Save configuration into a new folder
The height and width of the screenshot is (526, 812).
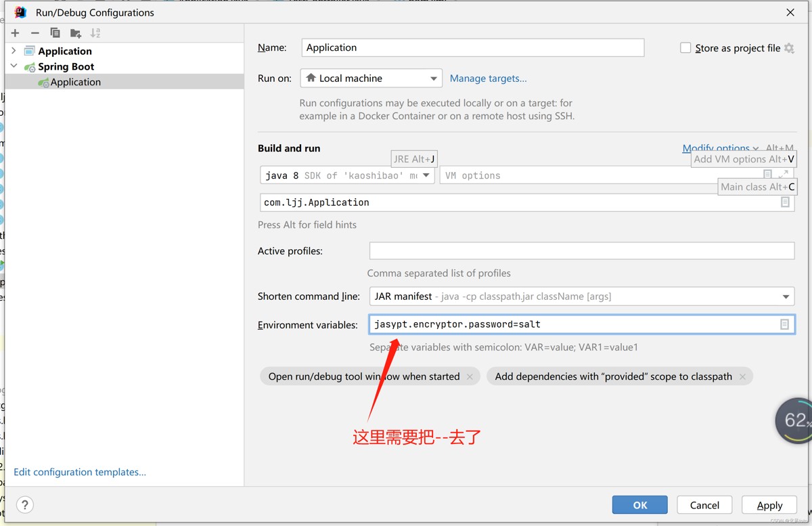pyautogui.click(x=76, y=32)
